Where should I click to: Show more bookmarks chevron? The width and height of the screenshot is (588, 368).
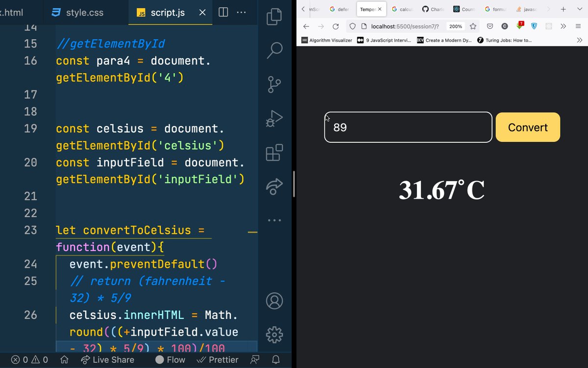click(x=580, y=40)
